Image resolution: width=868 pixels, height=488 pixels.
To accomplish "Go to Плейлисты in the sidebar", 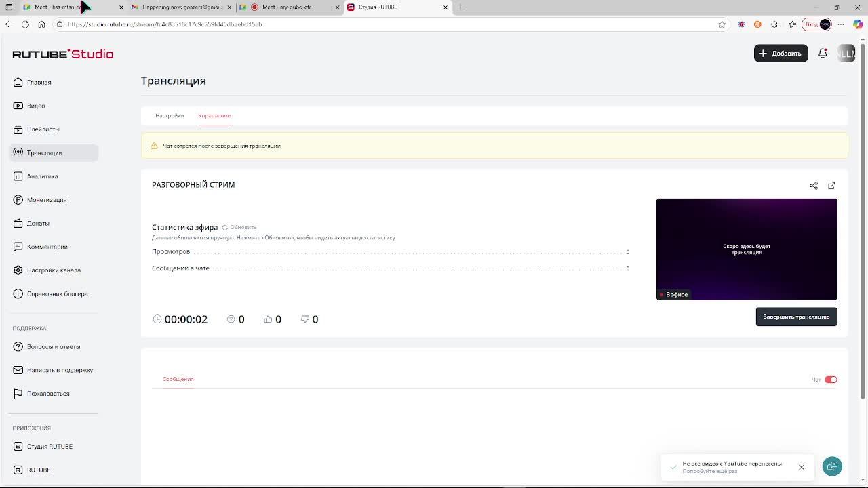I will (x=37, y=129).
